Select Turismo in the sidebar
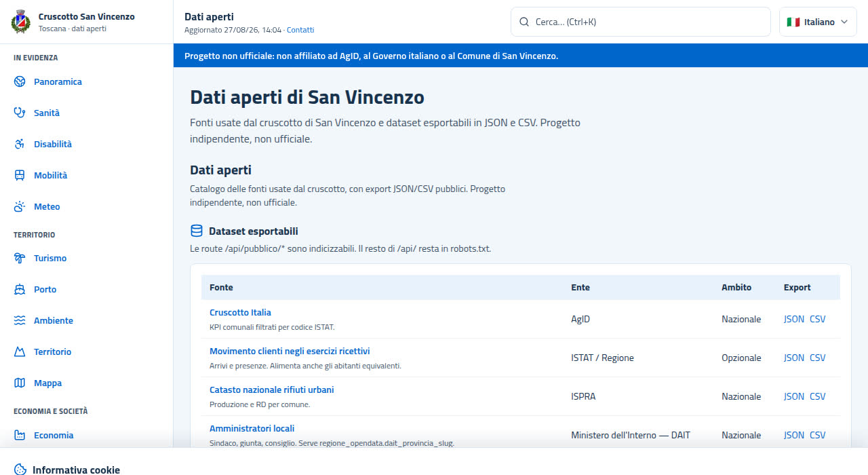The width and height of the screenshot is (868, 475). [50, 258]
